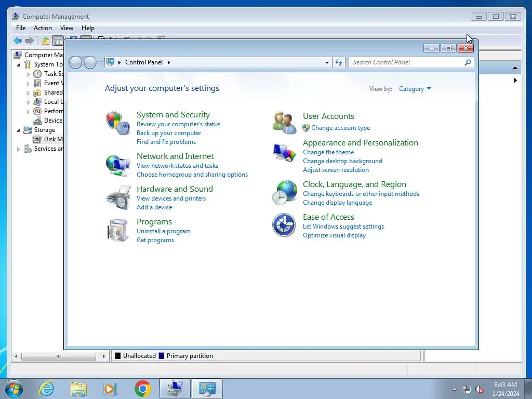This screenshot has width=532, height=399.
Task: Click the Control Panel search magnifier icon
Action: point(468,62)
